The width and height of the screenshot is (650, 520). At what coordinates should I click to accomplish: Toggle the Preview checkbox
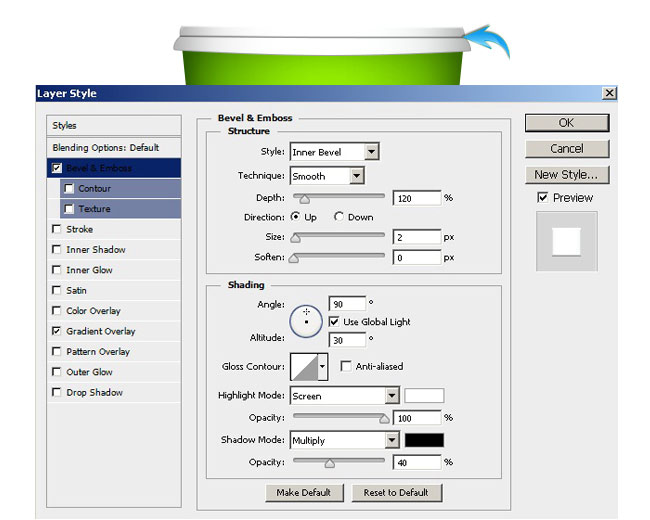tap(543, 197)
